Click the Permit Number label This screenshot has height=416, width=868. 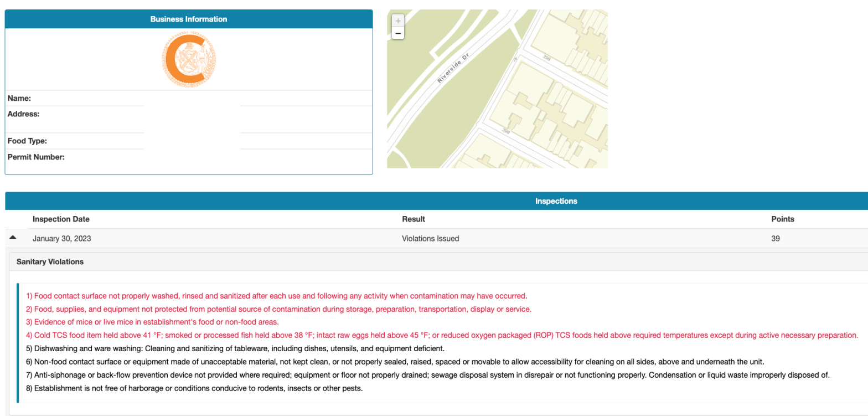tap(36, 157)
